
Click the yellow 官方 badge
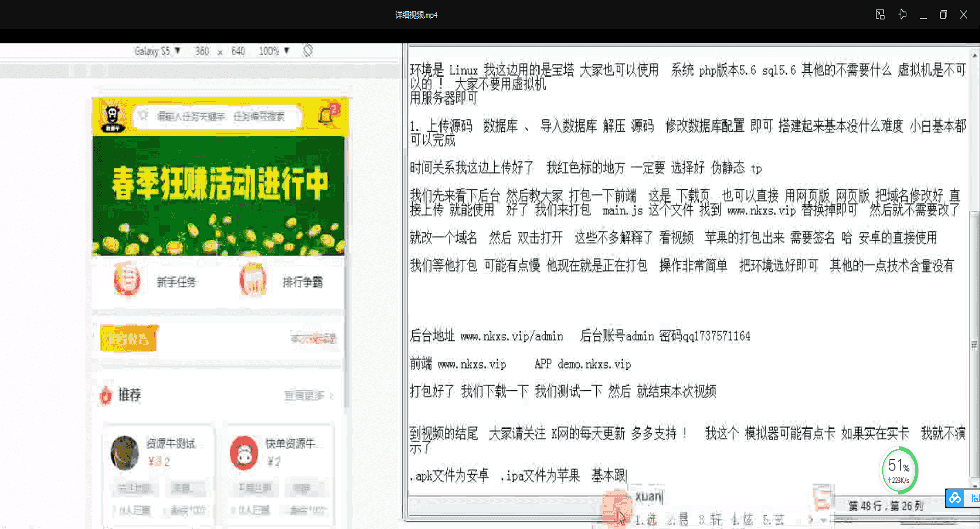[129, 338]
